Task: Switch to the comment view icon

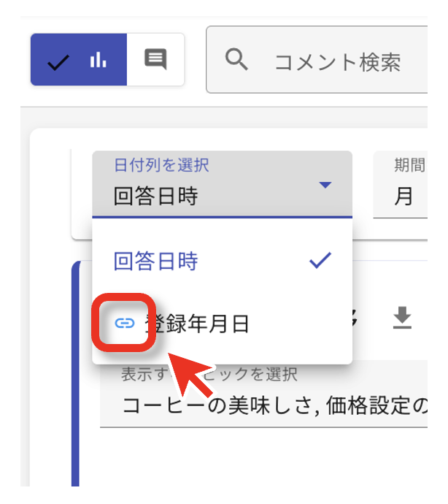Action: (x=155, y=59)
